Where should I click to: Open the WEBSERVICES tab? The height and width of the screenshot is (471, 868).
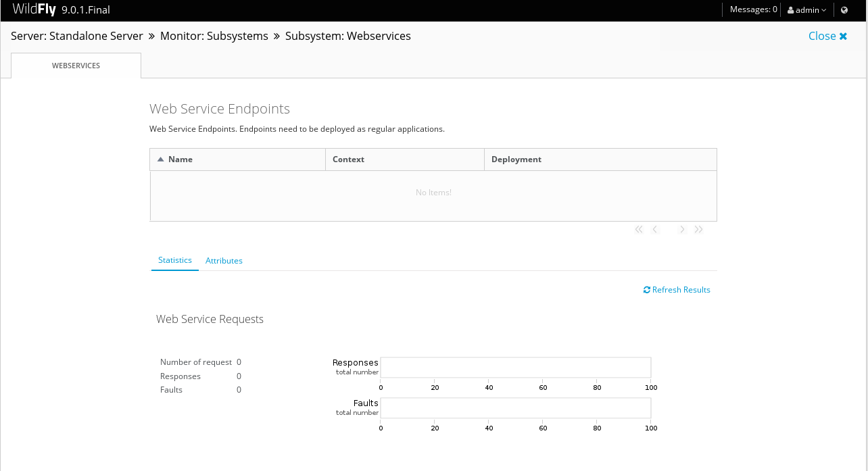[x=76, y=66]
